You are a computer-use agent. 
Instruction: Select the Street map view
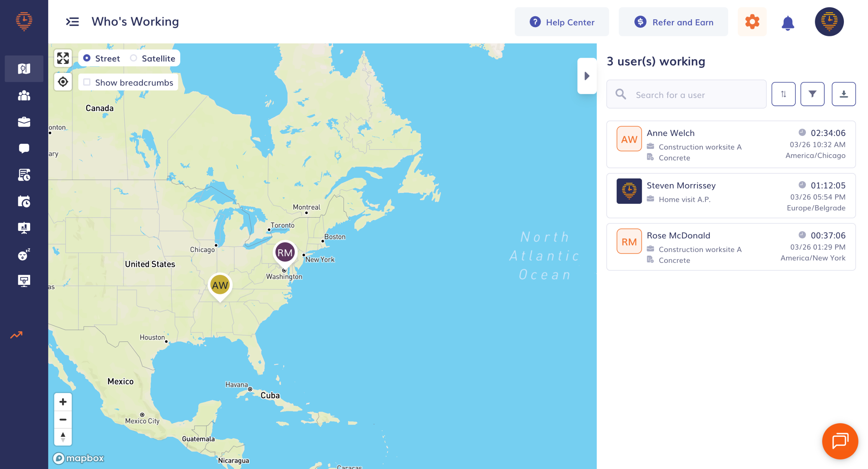[87, 58]
